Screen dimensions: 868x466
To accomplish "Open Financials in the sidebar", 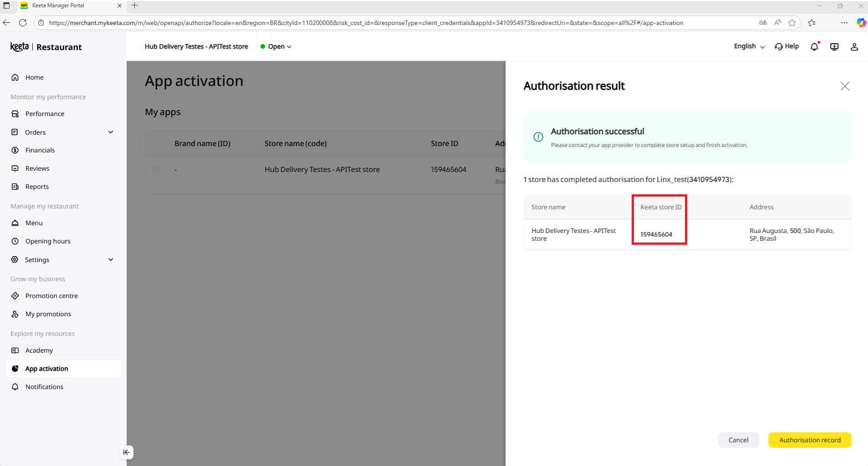I will pos(63,150).
